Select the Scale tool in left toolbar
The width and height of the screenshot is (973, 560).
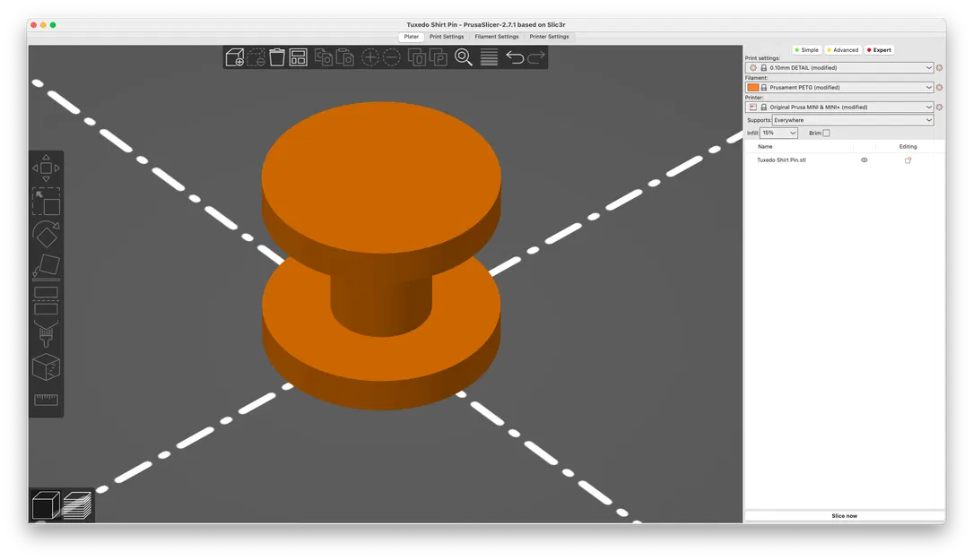point(46,202)
